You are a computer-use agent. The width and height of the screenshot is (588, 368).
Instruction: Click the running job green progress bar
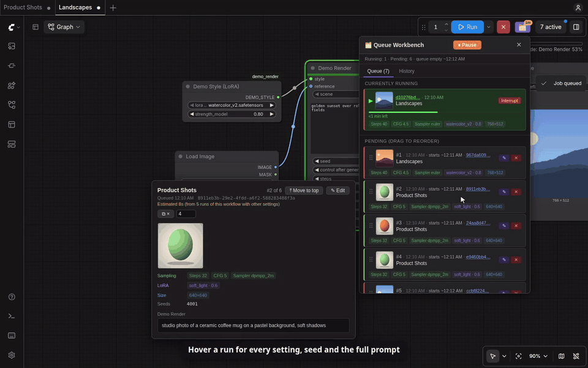(x=403, y=112)
